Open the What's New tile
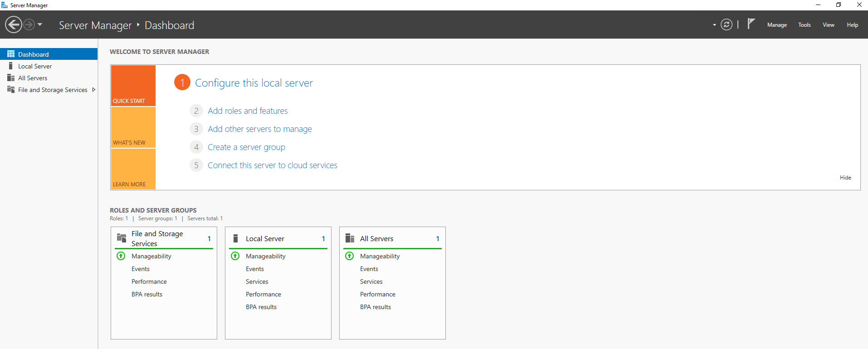 point(133,127)
